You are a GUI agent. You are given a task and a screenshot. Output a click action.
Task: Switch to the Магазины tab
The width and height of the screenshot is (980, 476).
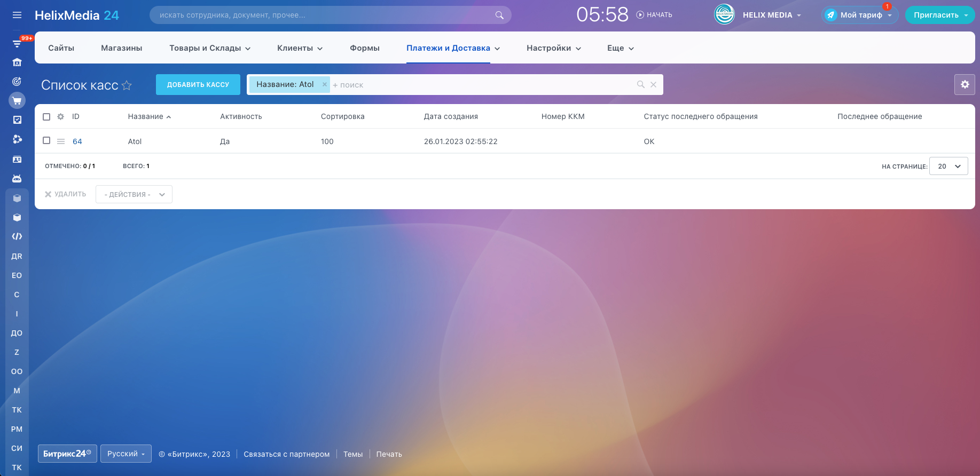(x=122, y=48)
